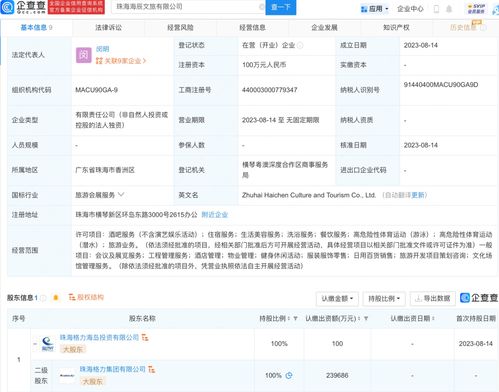The image size is (499, 392).
Task: Select the registration number 440003000779347
Action: [x=270, y=90]
